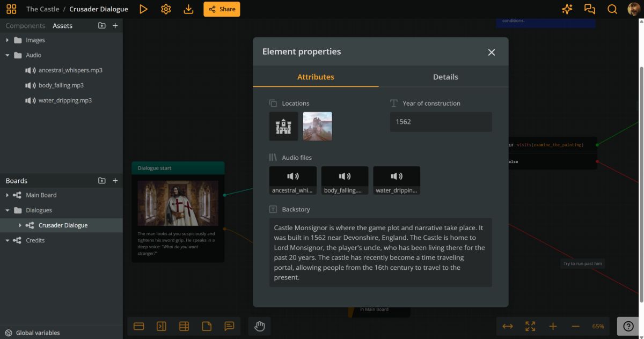Open the Credits board

pyautogui.click(x=35, y=240)
